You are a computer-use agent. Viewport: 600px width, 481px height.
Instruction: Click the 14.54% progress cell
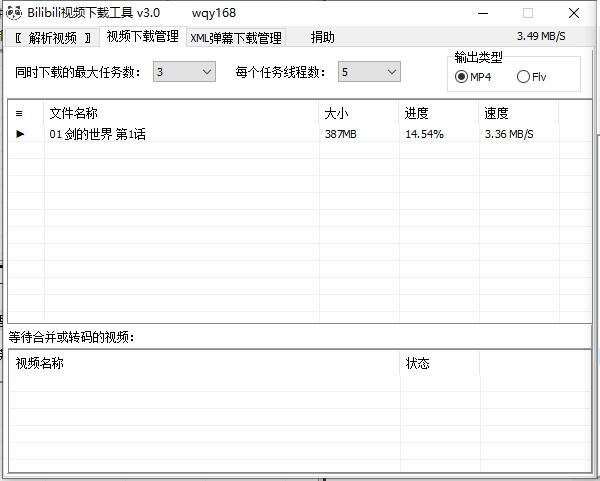424,134
